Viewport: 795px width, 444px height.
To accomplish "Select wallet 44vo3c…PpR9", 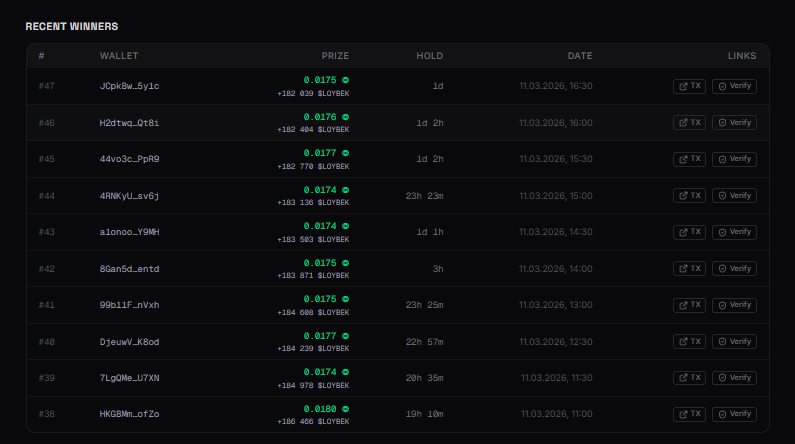I will click(x=129, y=159).
